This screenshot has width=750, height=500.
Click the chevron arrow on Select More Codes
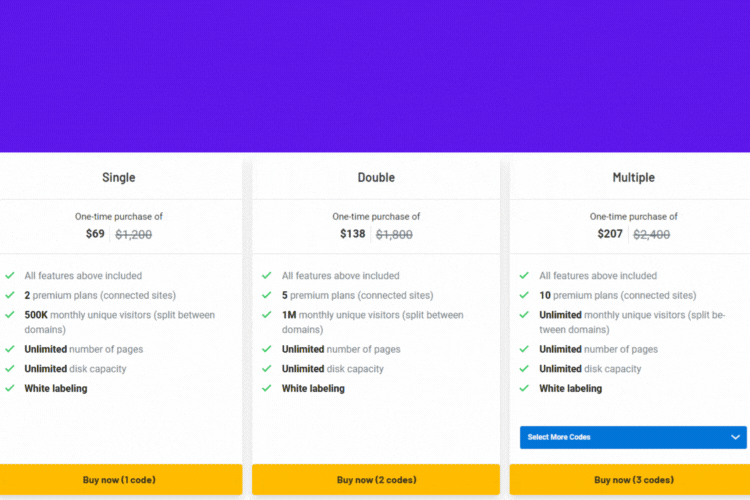pyautogui.click(x=735, y=437)
